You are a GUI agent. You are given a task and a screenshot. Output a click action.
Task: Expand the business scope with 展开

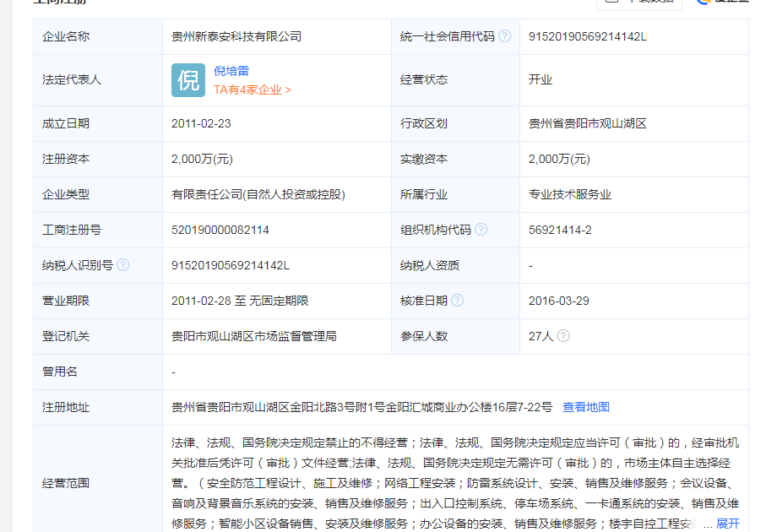[x=728, y=524]
